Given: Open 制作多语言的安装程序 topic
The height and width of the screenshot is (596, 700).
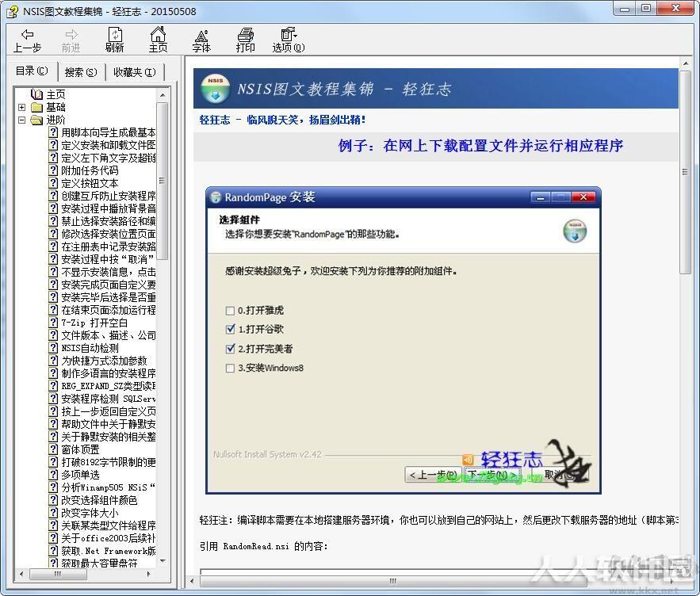Looking at the screenshot, I should coord(109,373).
